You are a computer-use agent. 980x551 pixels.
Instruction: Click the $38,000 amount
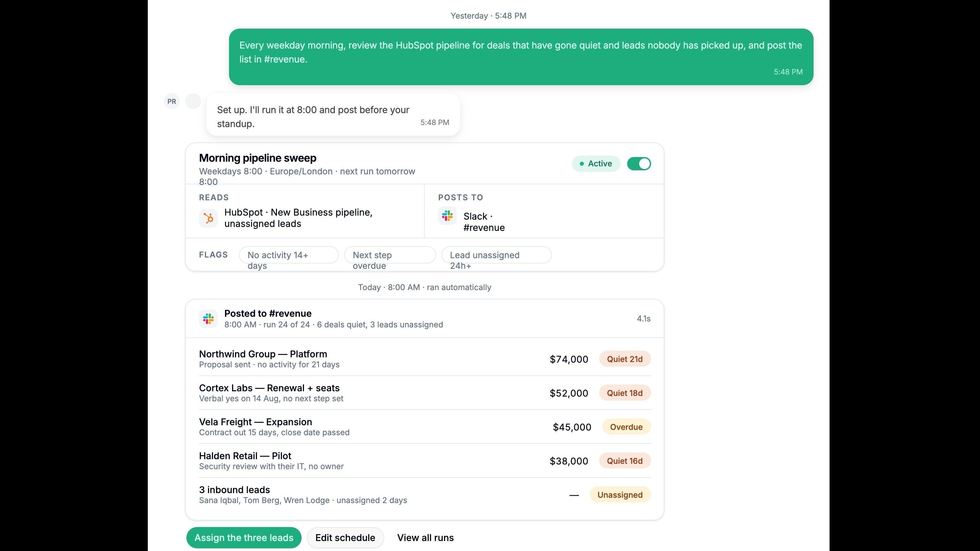(569, 461)
